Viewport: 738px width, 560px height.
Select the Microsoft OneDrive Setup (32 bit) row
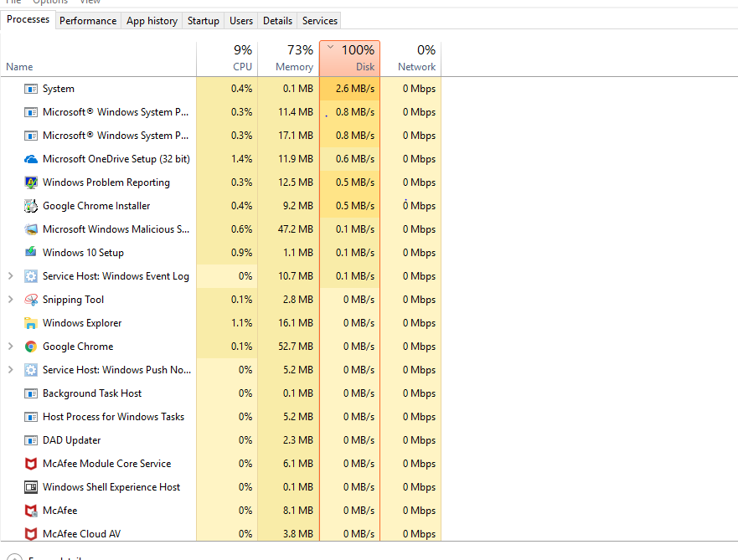pos(221,159)
